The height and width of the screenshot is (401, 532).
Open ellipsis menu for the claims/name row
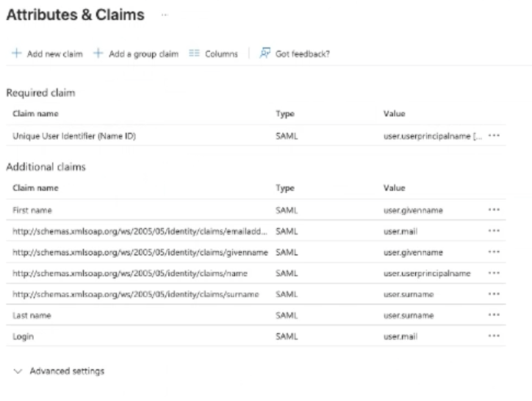point(494,273)
